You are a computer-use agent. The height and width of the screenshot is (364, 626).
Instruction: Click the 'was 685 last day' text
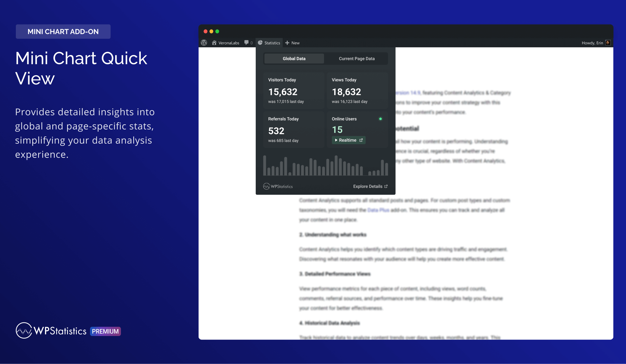283,141
